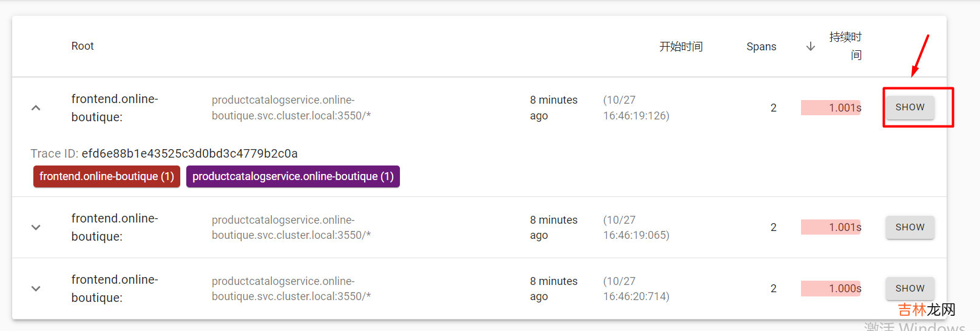The height and width of the screenshot is (331, 980).
Task: Click the 1.001s duration bar in the expanded trace
Action: [x=831, y=108]
